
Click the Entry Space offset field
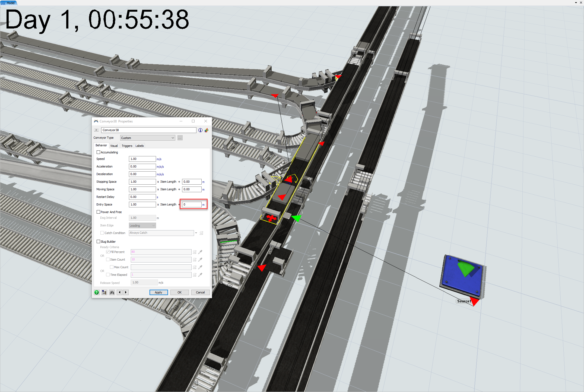point(192,204)
